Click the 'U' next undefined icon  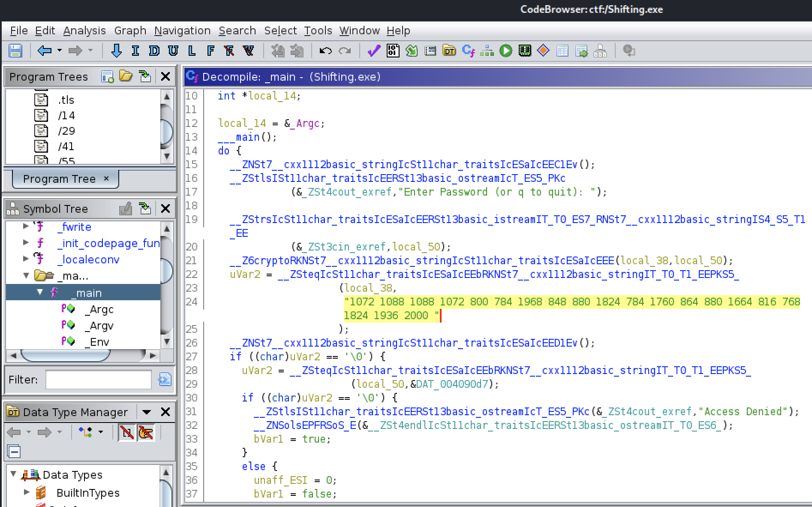[173, 51]
